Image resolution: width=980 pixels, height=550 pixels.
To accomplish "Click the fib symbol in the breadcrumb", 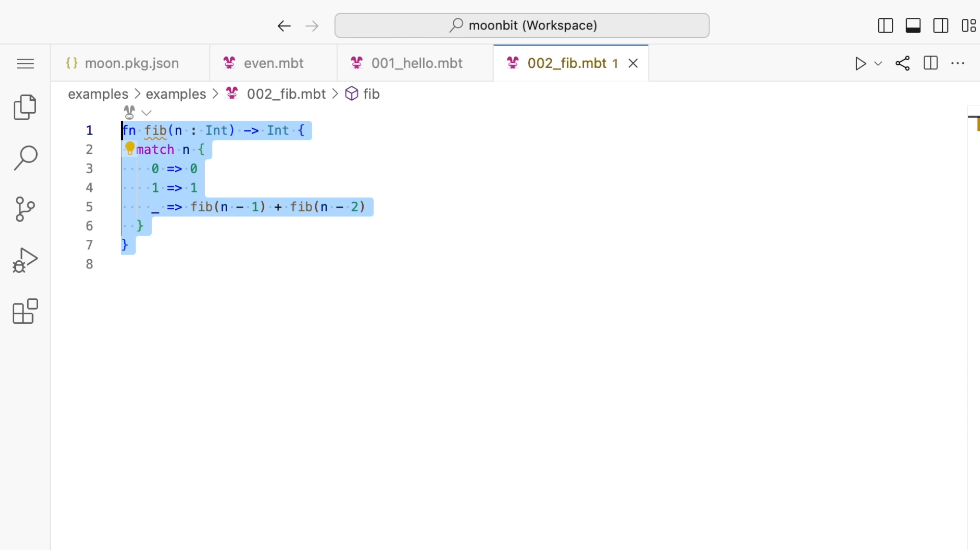I will click(371, 94).
